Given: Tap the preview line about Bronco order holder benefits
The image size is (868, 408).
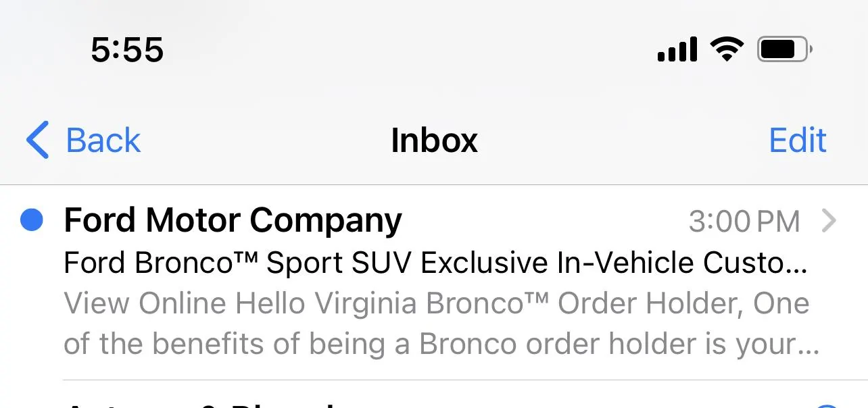Looking at the screenshot, I should coord(441,345).
